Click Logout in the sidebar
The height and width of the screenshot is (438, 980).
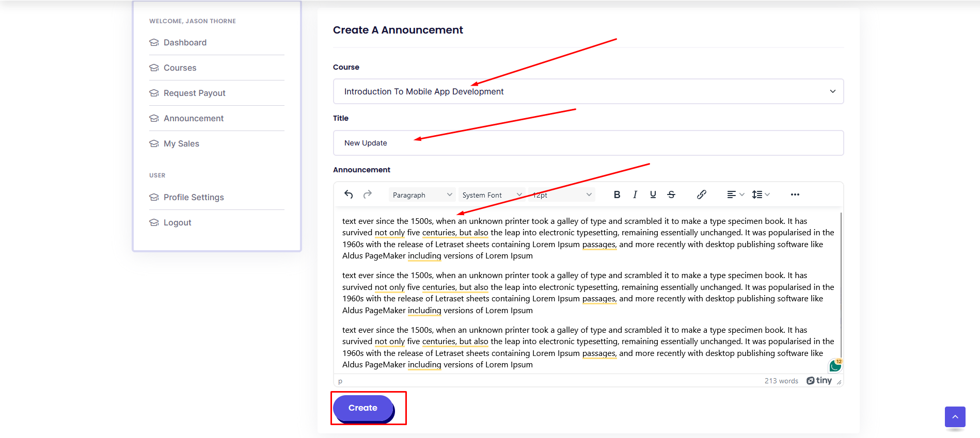coord(177,222)
